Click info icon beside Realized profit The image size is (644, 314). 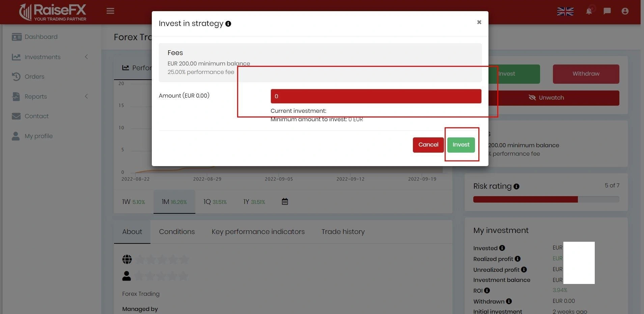pos(517,259)
